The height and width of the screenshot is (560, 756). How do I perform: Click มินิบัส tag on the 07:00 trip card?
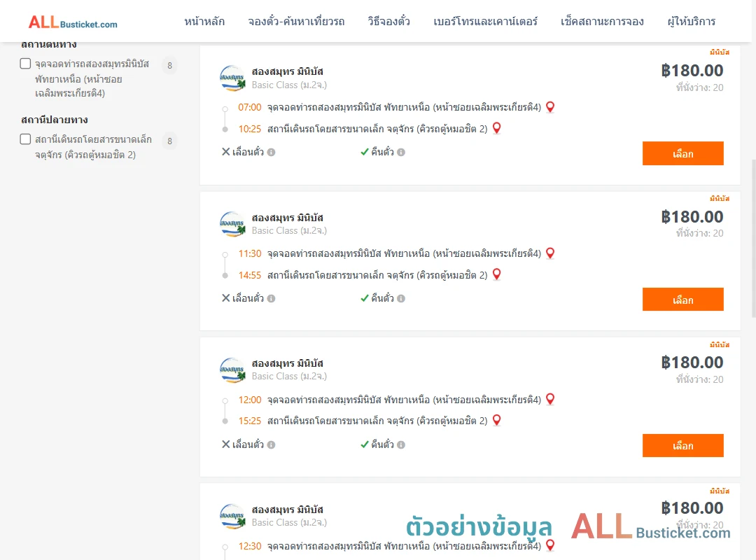[x=720, y=52]
